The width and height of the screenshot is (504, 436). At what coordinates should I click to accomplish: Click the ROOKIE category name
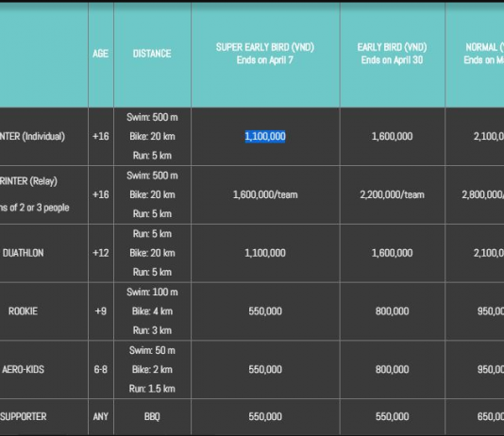pyautogui.click(x=24, y=311)
